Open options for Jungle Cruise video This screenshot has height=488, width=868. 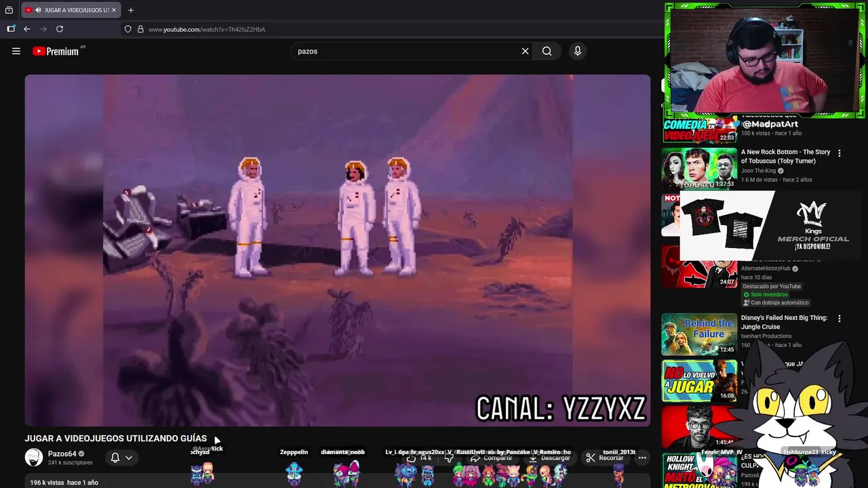840,319
